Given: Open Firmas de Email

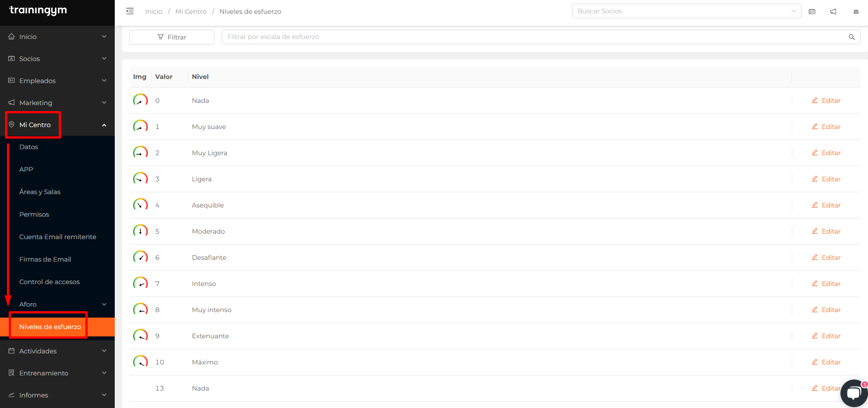Looking at the screenshot, I should [45, 259].
